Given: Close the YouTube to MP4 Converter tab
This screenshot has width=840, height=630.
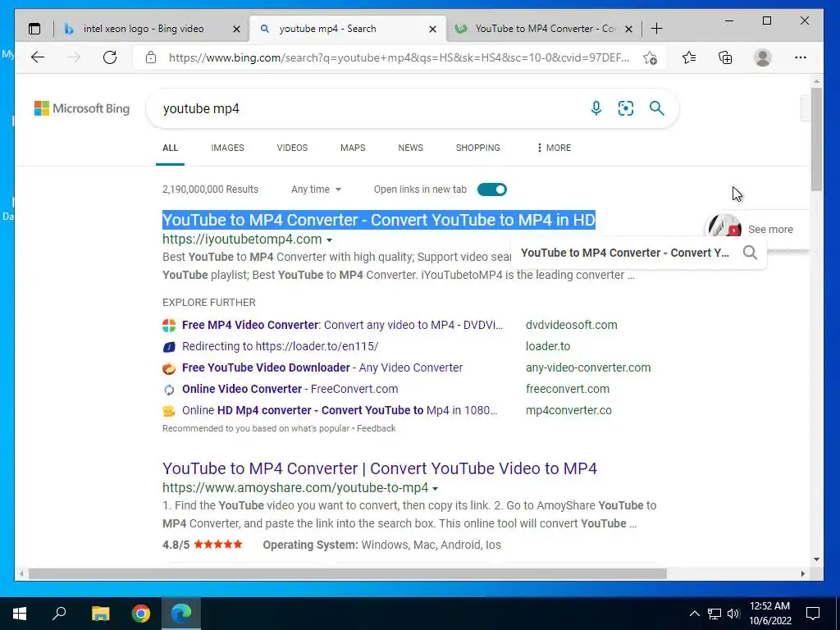Looking at the screenshot, I should point(629,29).
